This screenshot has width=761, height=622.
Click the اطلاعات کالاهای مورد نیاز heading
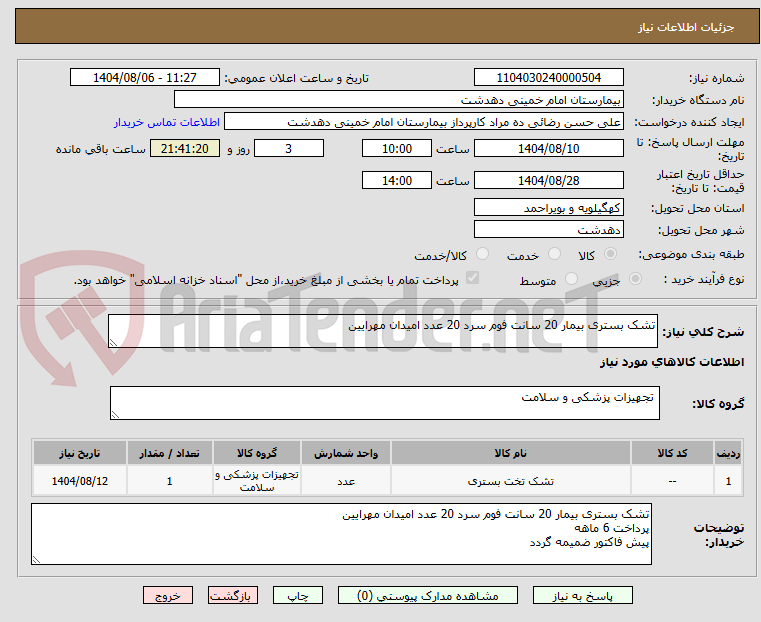pos(672,362)
